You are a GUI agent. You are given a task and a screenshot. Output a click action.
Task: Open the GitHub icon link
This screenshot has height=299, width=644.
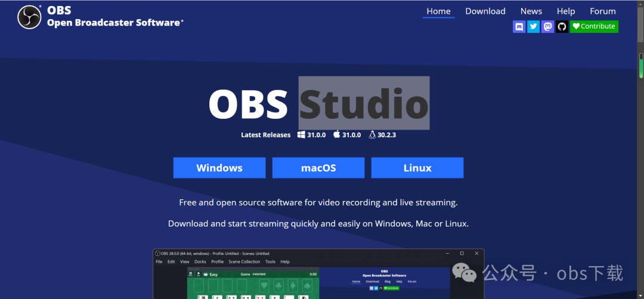[x=562, y=26]
